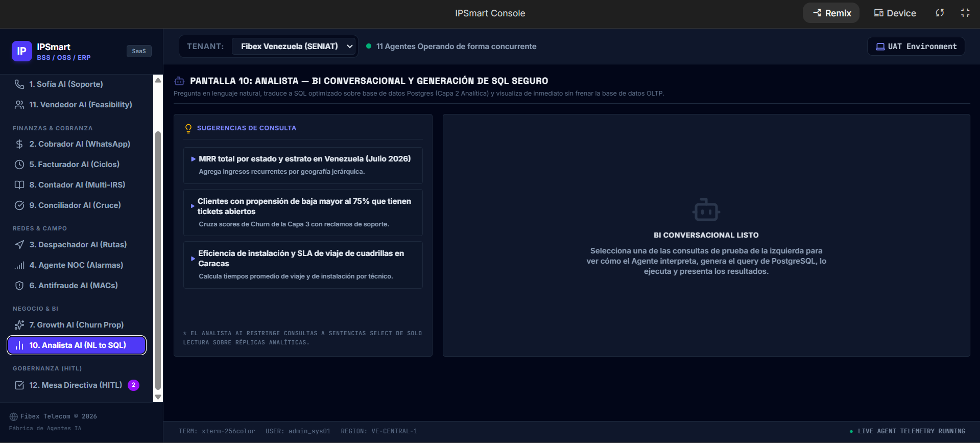
Task: Open 8. Contador AI (Multi-IRS)
Action: (x=77, y=185)
